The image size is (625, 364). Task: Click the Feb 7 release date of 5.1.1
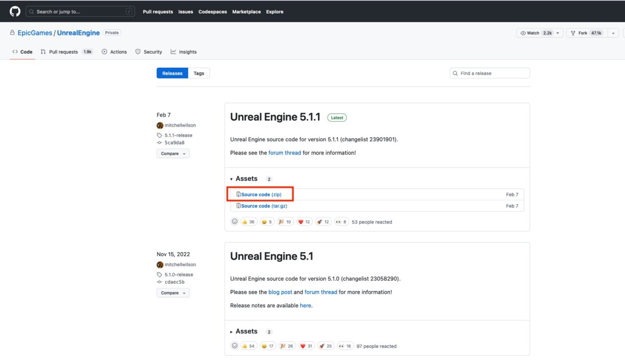tap(164, 115)
